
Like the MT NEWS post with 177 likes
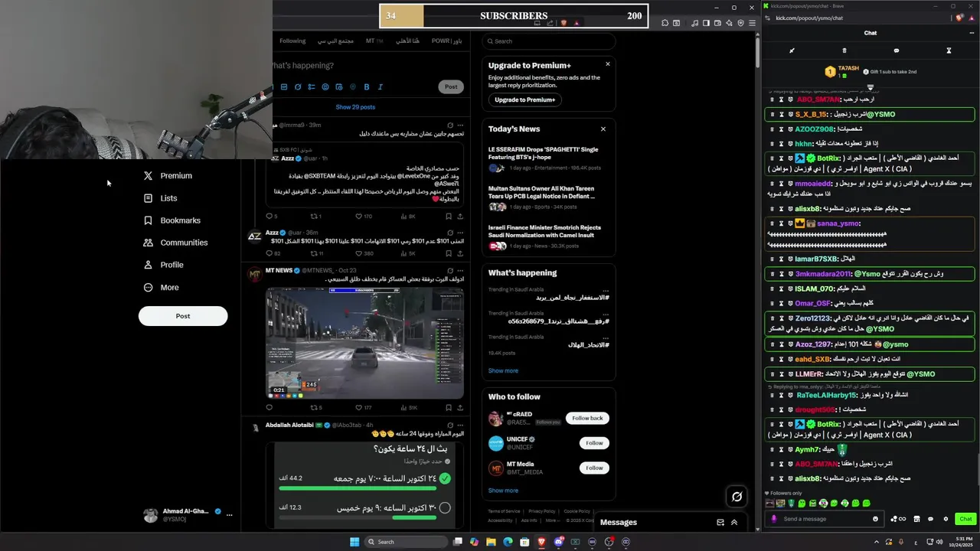tap(362, 408)
